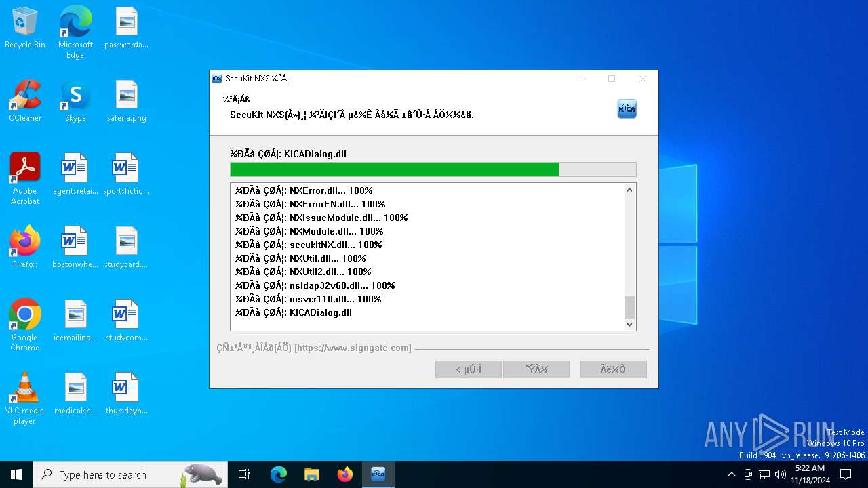
Task: Click the log list scroll up arrow
Action: click(x=629, y=190)
